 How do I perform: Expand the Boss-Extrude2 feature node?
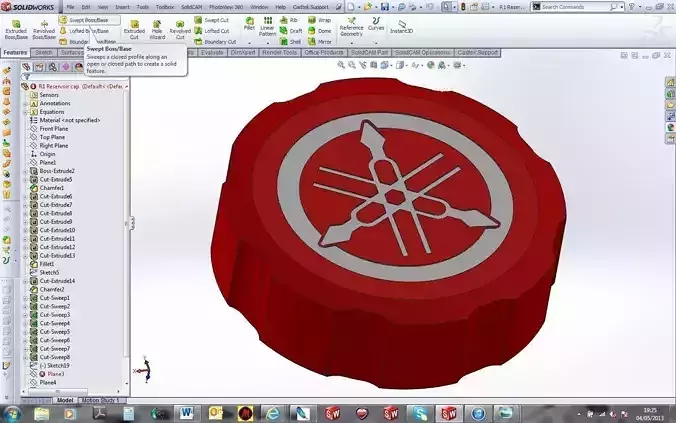[x=25, y=171]
